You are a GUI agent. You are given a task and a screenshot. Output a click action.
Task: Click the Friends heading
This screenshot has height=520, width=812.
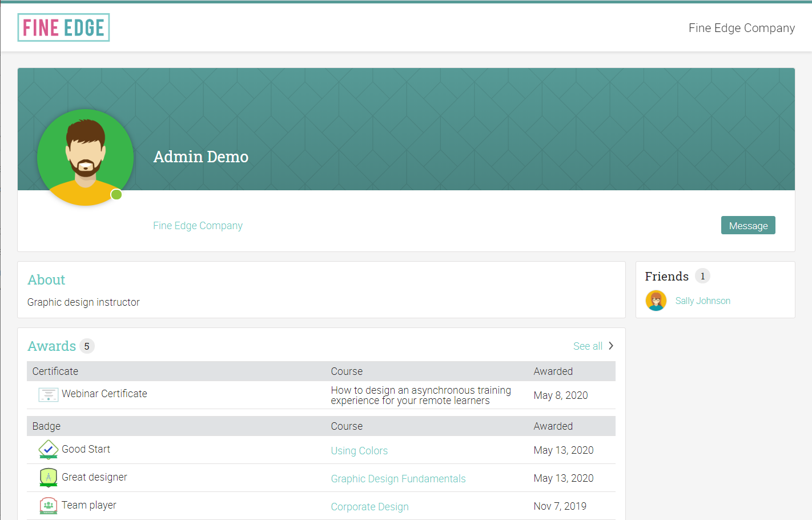667,276
